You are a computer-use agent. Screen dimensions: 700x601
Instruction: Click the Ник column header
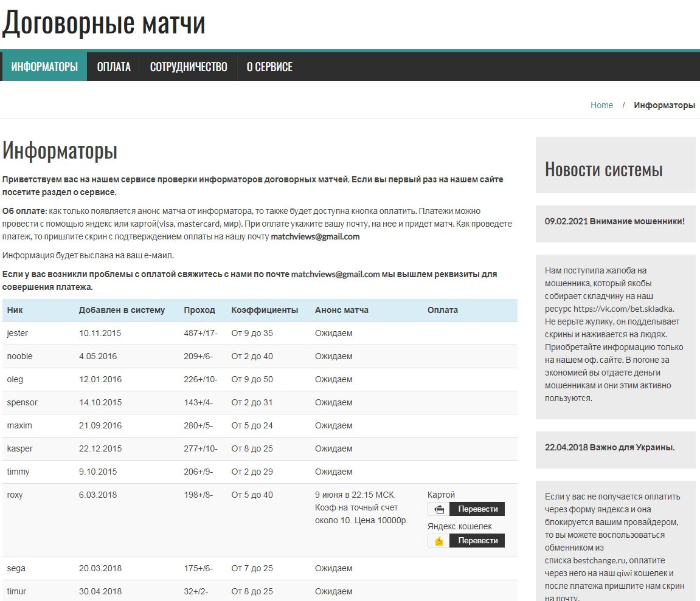[x=15, y=310]
